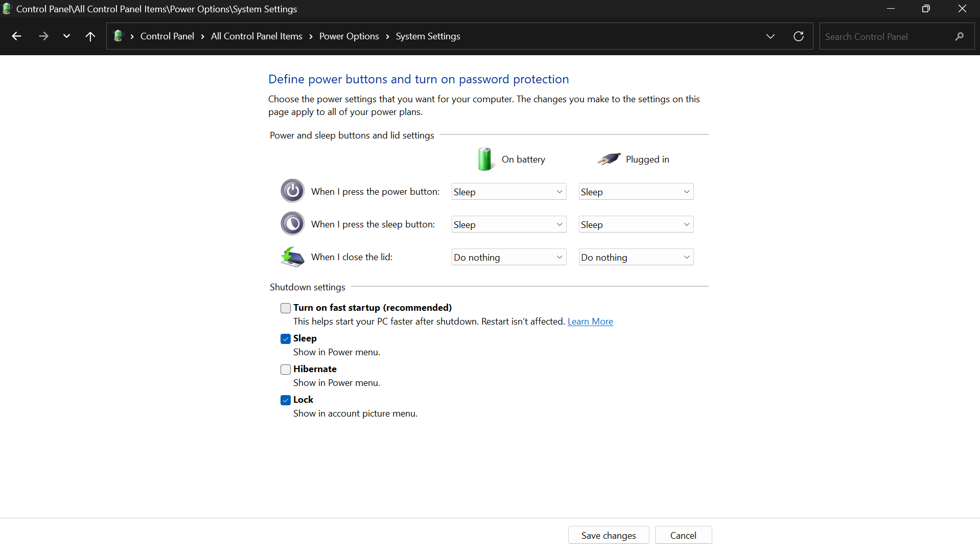Expand the address bar history dropdown
980x551 pixels.
pyautogui.click(x=771, y=36)
